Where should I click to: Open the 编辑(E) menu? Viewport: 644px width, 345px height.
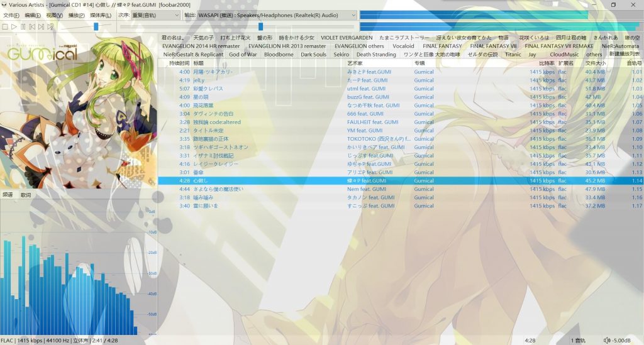(x=33, y=15)
